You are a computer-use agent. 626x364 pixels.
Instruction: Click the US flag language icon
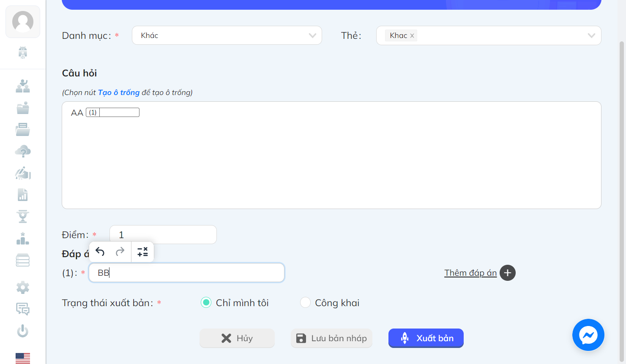23,358
